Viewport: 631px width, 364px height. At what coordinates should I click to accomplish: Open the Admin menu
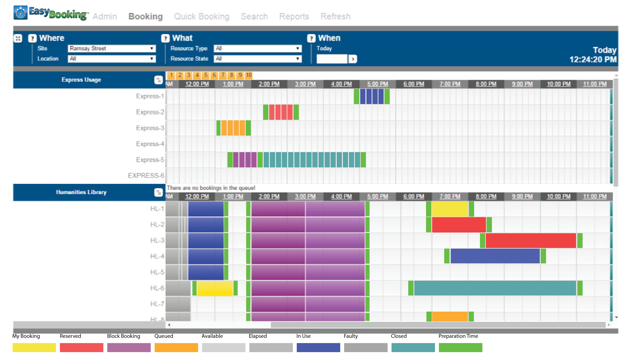[x=105, y=16]
